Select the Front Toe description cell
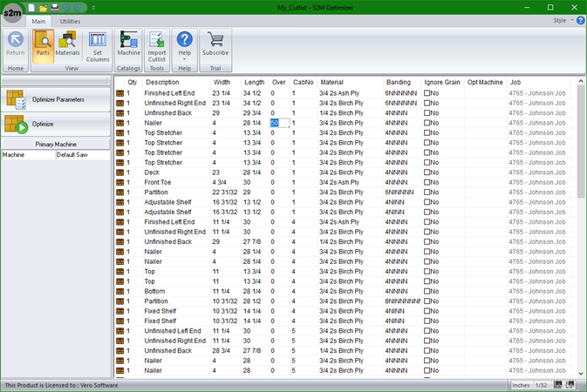The height and width of the screenshot is (392, 587). [x=158, y=183]
